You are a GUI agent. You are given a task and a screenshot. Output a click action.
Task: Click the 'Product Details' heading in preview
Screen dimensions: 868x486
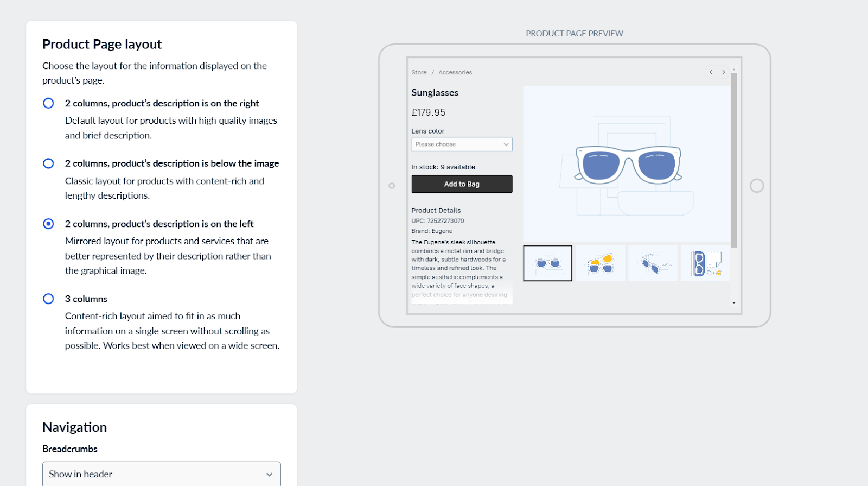436,211
